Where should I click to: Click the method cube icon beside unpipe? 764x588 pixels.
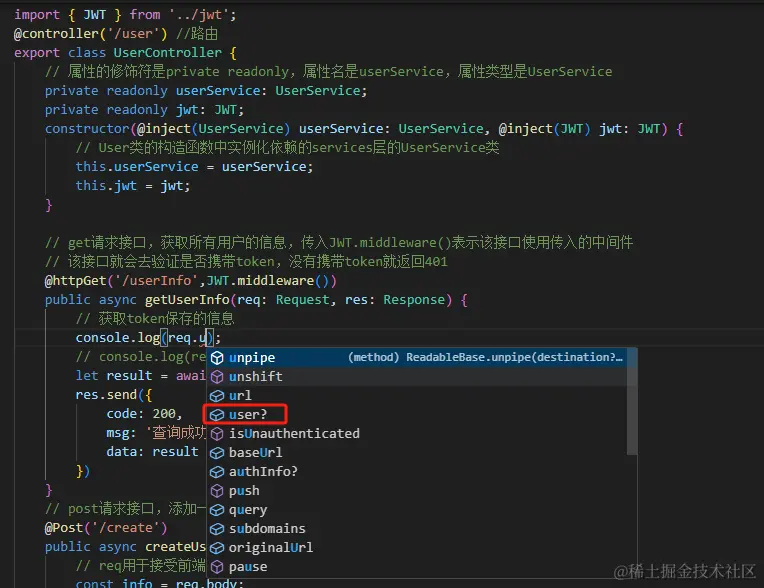217,358
